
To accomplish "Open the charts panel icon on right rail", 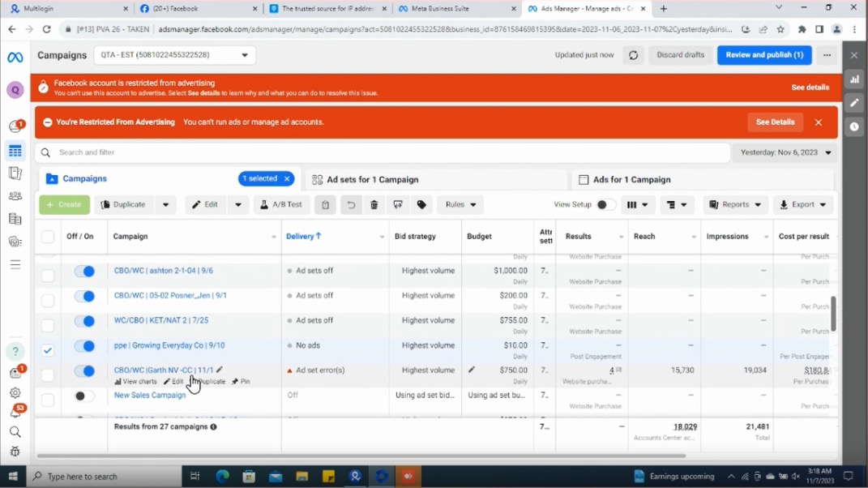I will (x=855, y=79).
